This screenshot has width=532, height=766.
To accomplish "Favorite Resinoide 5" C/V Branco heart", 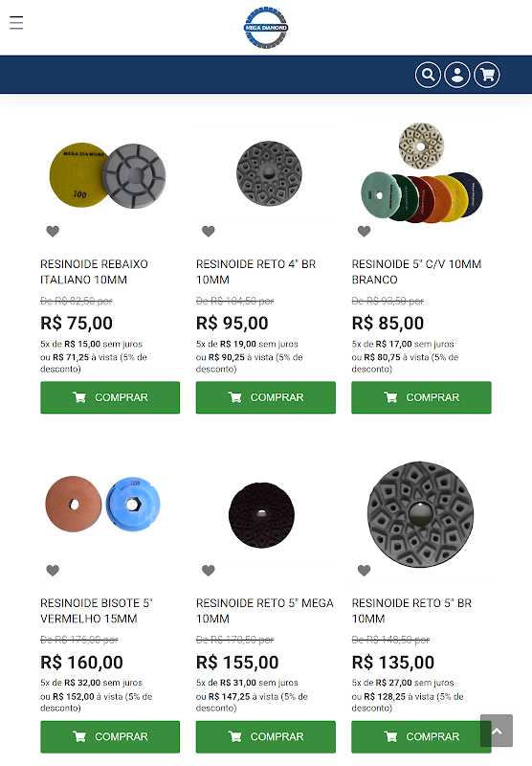I will click(x=365, y=231).
